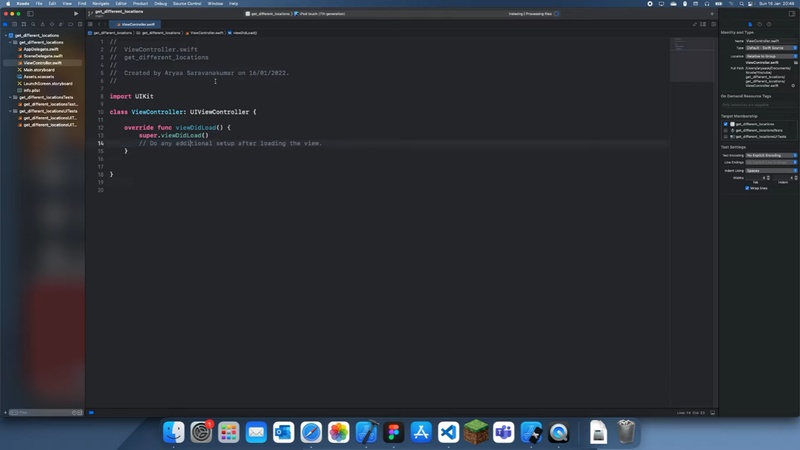Choose file location folder icon in inspector
This screenshot has height=450, width=800.
795,62
